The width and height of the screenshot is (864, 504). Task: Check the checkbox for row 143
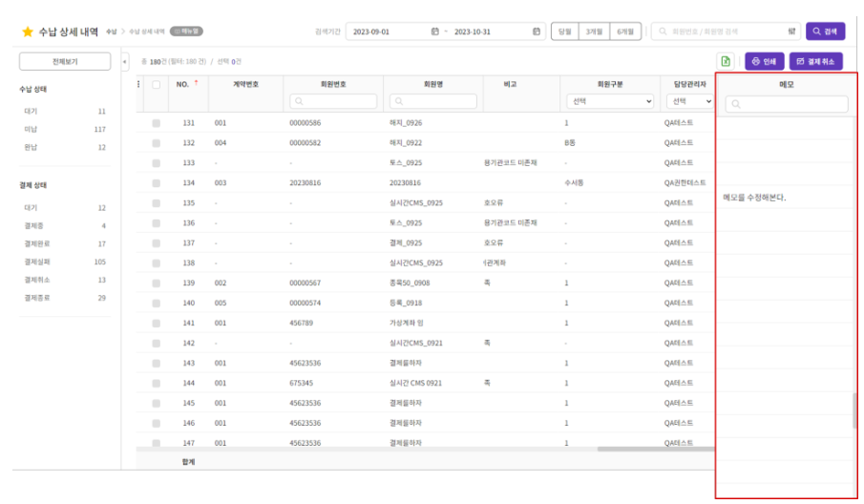click(x=157, y=364)
